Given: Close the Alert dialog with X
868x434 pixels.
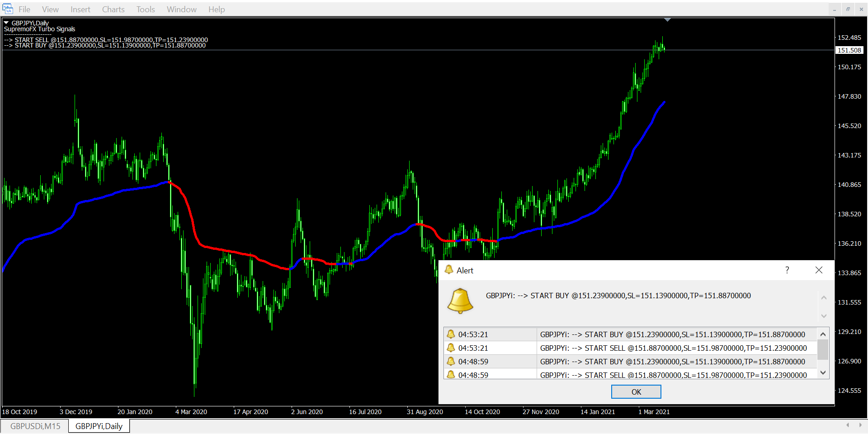Looking at the screenshot, I should (819, 270).
